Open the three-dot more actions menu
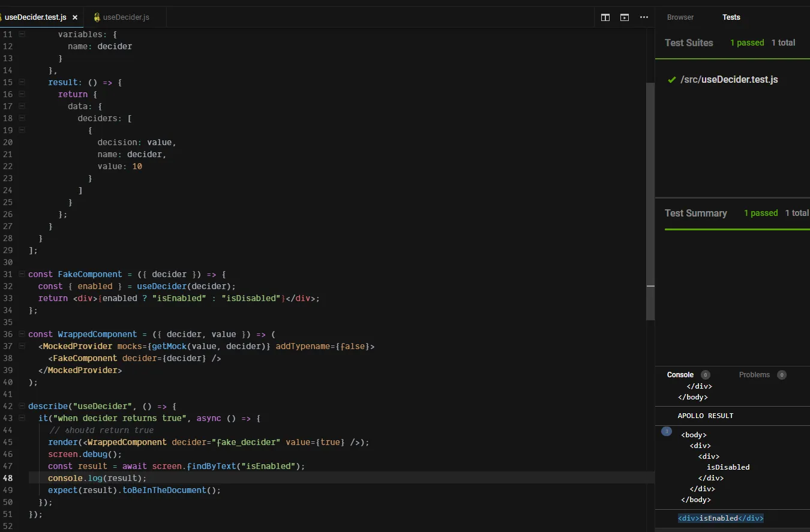810x532 pixels. click(x=644, y=17)
